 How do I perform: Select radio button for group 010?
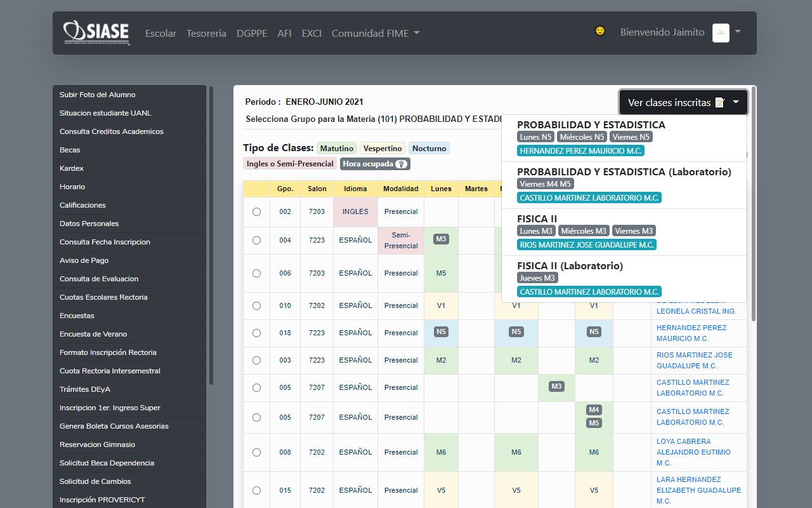[256, 305]
